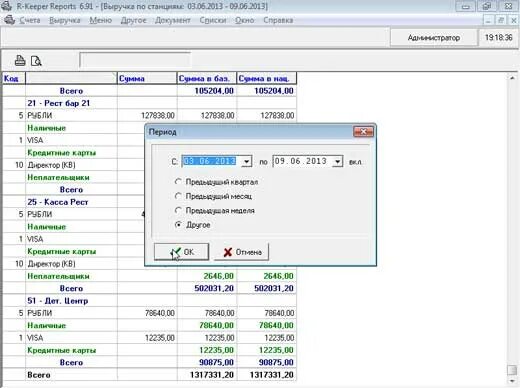The image size is (520, 388).
Task: Open print preview icon
Action: point(36,61)
